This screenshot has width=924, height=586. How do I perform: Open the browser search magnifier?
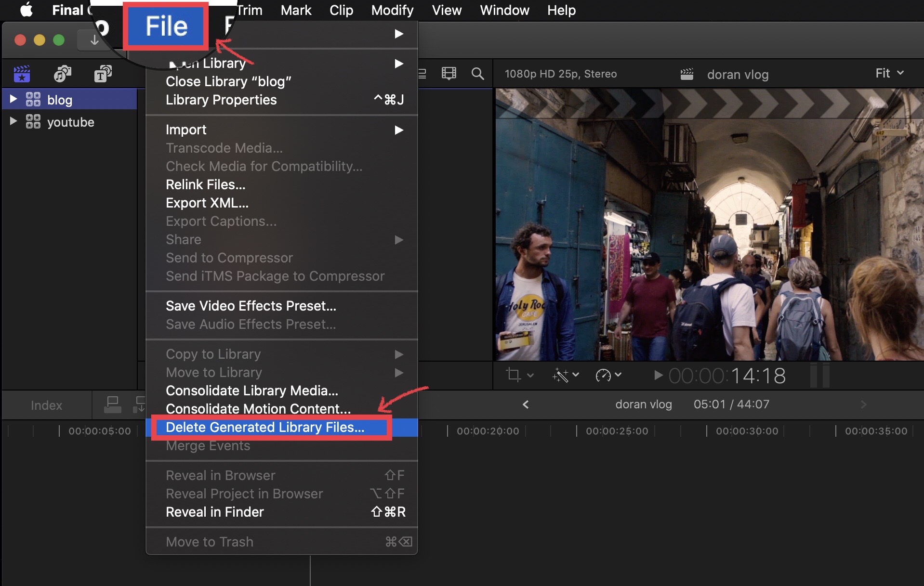click(x=477, y=74)
